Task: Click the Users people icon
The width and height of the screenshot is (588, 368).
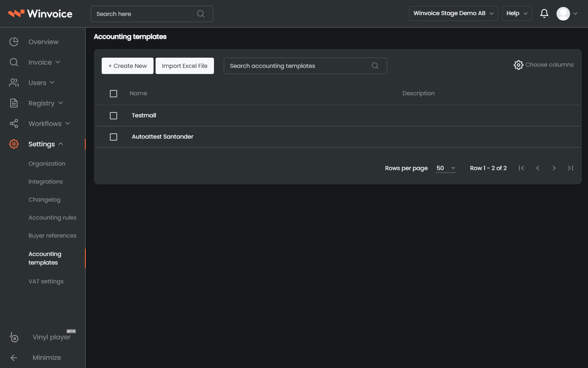Action: [x=14, y=83]
